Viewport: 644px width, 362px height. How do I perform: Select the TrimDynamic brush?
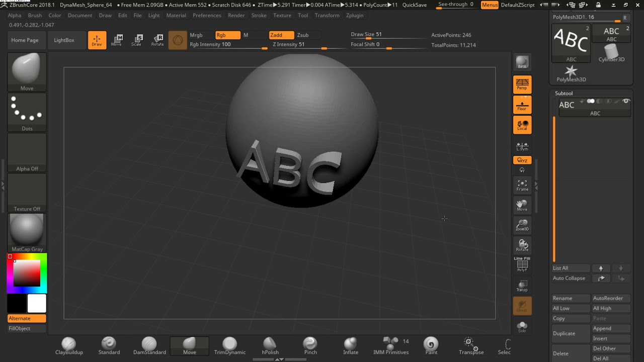230,346
